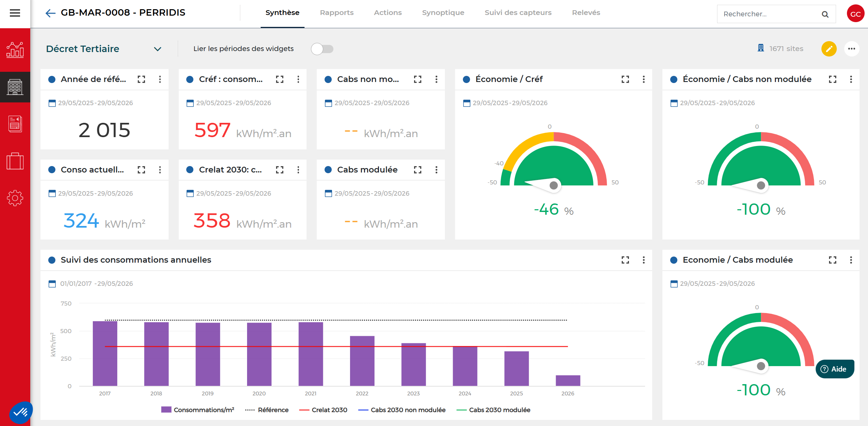Click inside the Rechercher search field

click(770, 14)
